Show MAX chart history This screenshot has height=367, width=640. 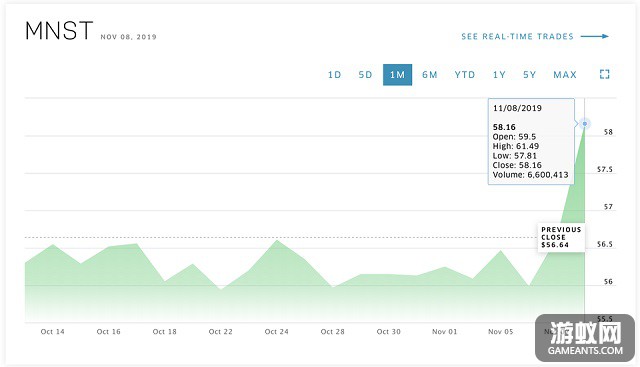pyautogui.click(x=565, y=75)
